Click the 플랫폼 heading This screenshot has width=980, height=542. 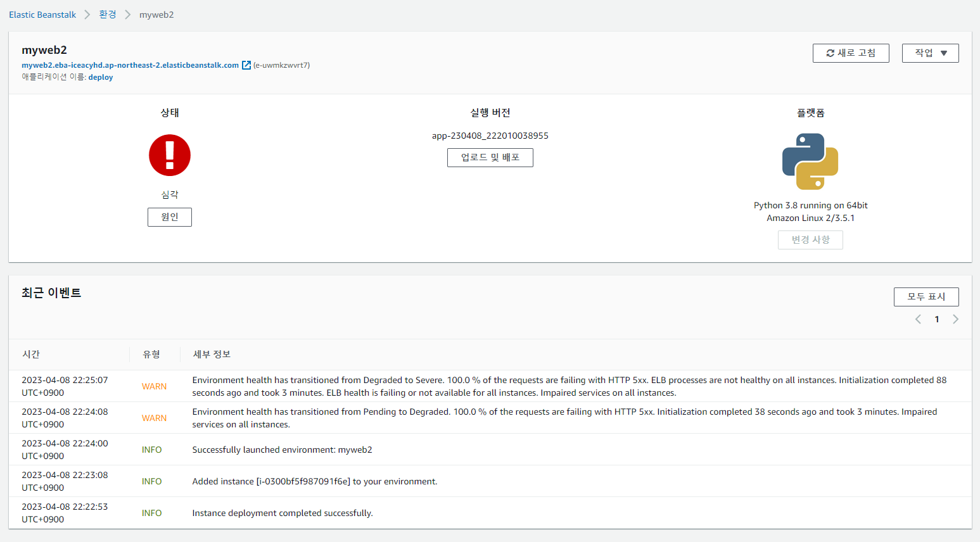point(810,113)
